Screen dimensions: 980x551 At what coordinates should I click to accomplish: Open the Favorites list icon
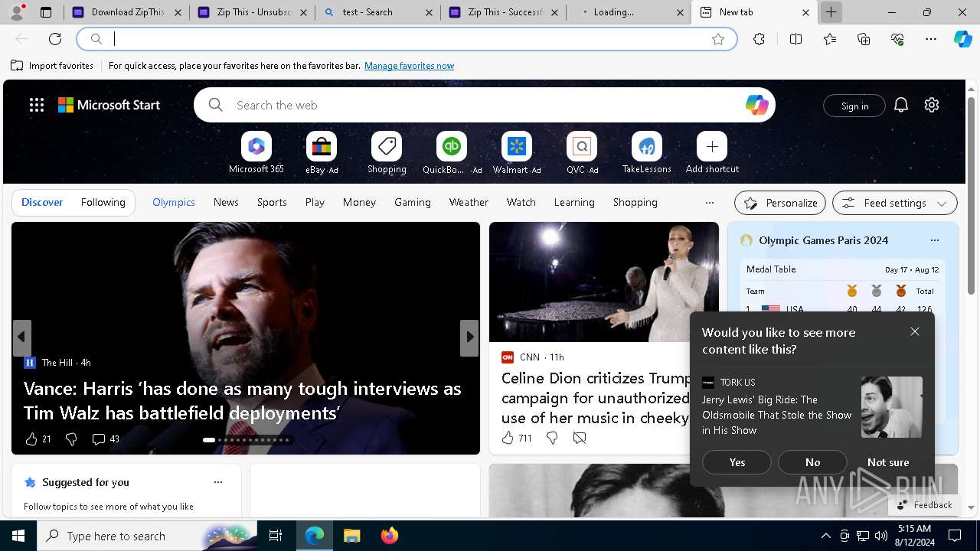[830, 39]
